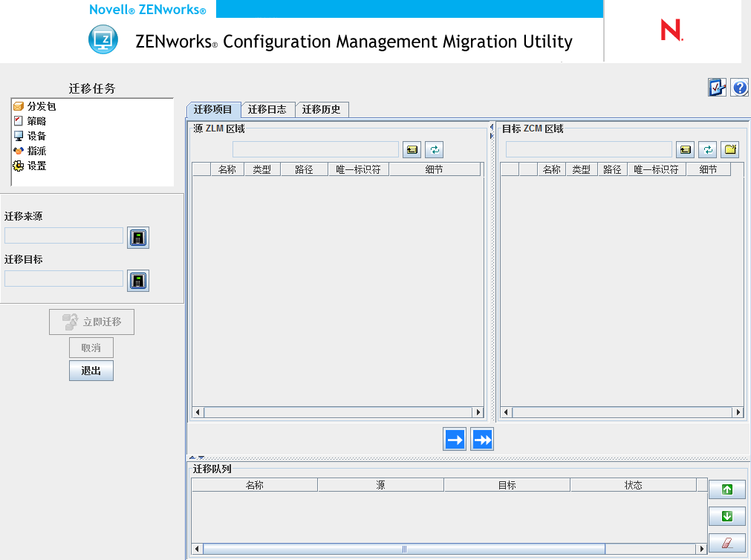
Task: Click the migration queue horizontal scrollbar thumb
Action: click(x=404, y=549)
